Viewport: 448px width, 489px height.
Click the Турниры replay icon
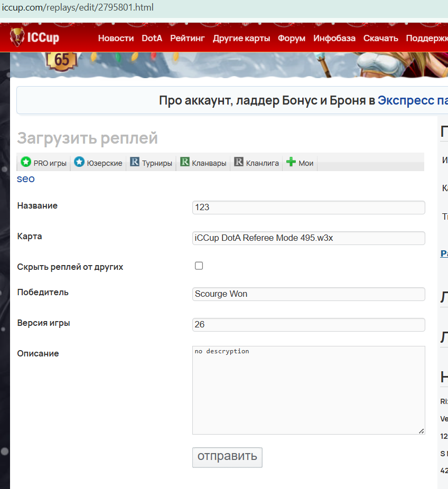pyautogui.click(x=135, y=162)
